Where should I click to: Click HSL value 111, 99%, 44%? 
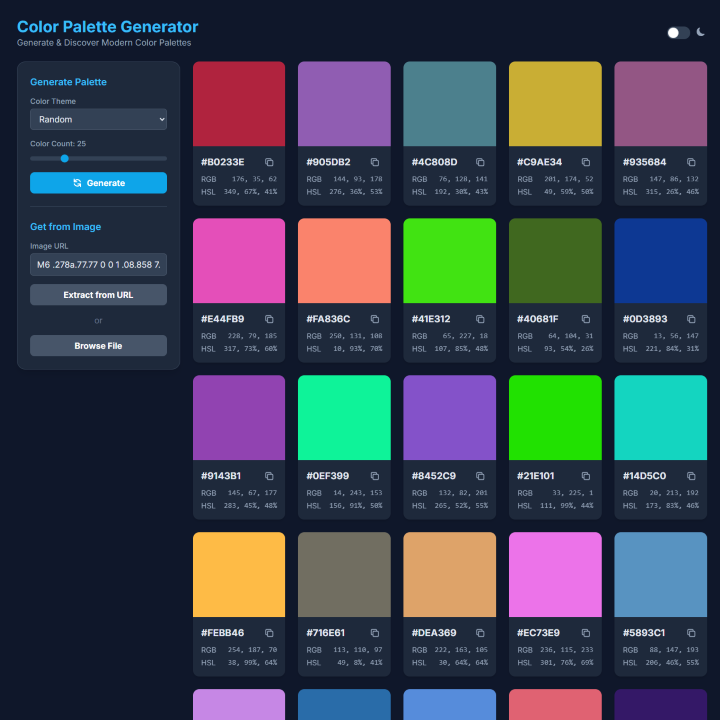[566, 506]
